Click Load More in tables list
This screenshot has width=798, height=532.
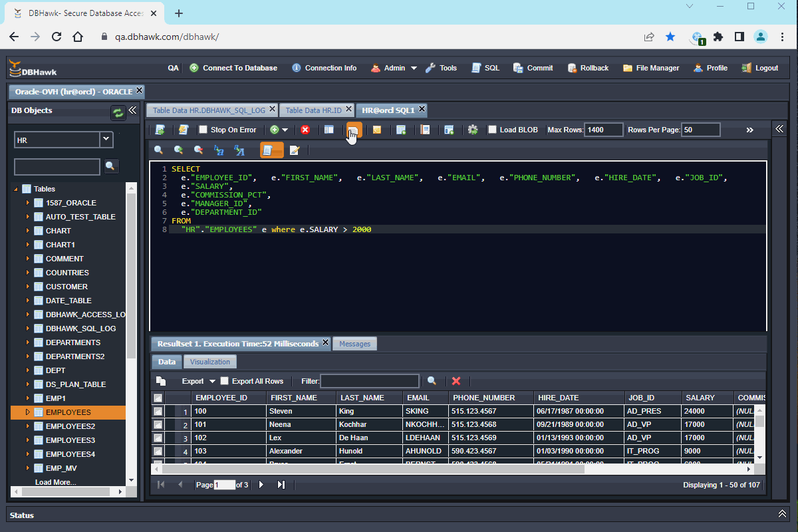[x=56, y=482]
